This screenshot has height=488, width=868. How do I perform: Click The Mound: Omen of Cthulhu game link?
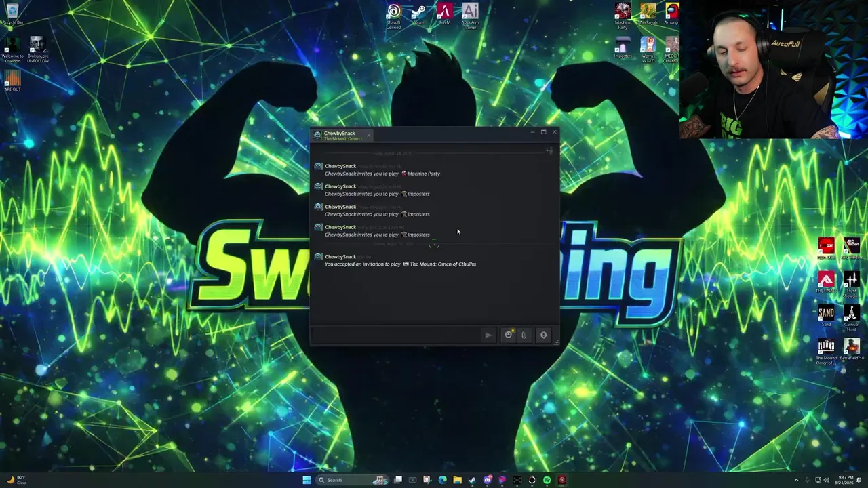point(439,264)
